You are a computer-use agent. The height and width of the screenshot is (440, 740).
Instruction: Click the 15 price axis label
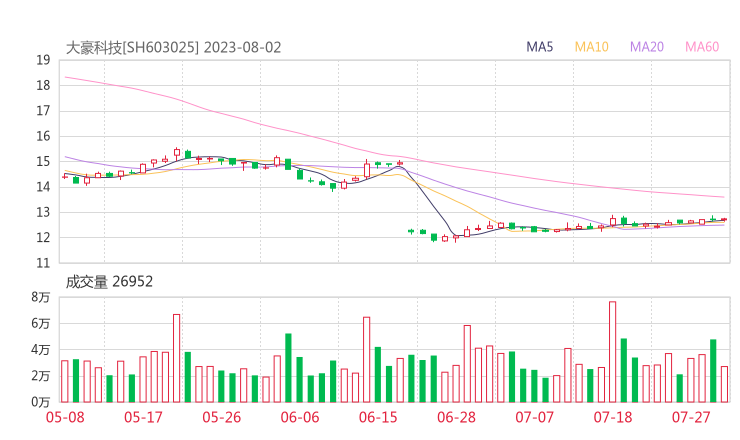click(43, 162)
